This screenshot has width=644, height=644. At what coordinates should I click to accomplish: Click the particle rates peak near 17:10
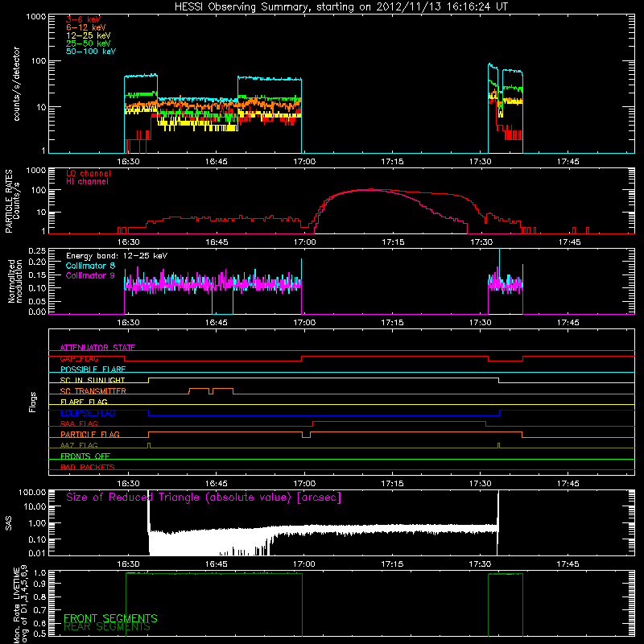pyautogui.click(x=369, y=190)
